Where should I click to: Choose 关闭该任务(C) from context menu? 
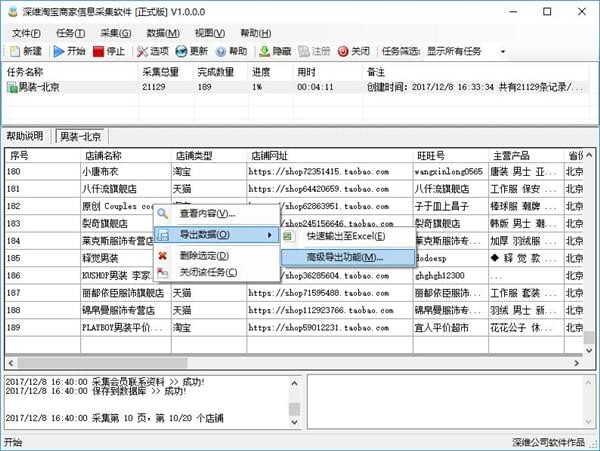point(217,272)
